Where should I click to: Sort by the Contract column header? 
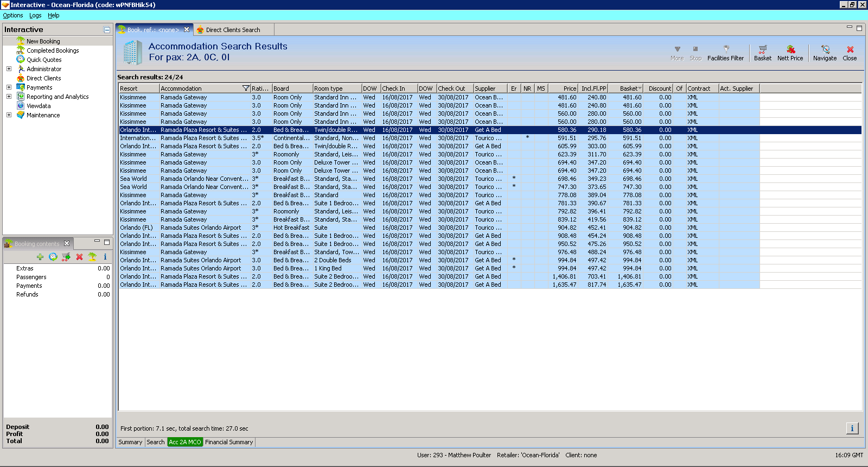click(703, 88)
